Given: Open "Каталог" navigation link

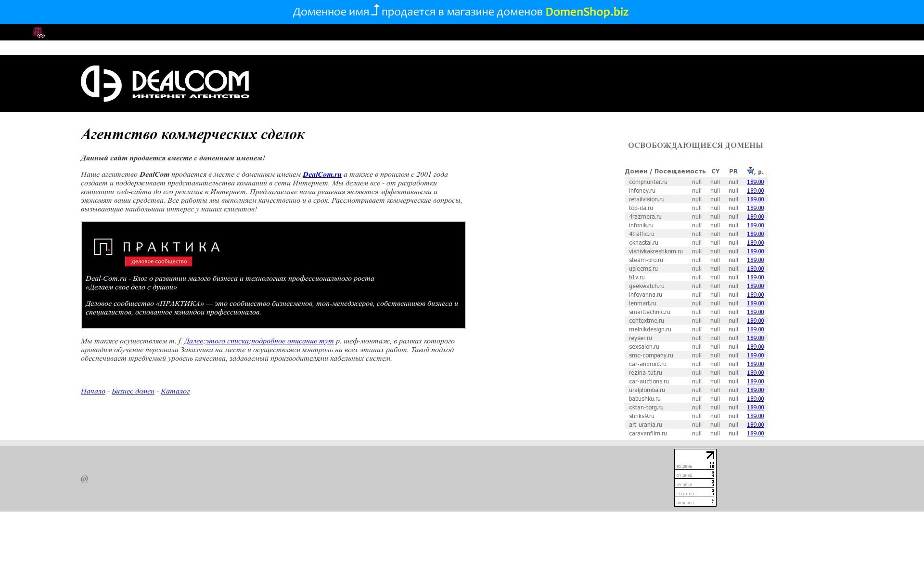Looking at the screenshot, I should [175, 392].
